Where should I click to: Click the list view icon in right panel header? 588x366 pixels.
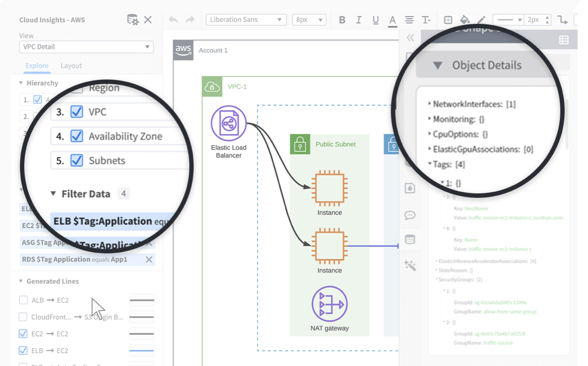pyautogui.click(x=564, y=40)
